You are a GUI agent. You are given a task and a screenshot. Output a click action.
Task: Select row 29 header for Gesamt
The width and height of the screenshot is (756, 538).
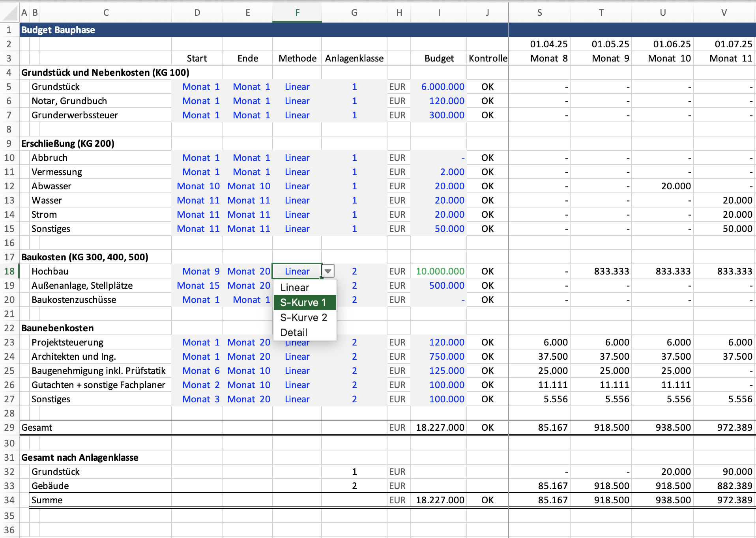(9, 428)
